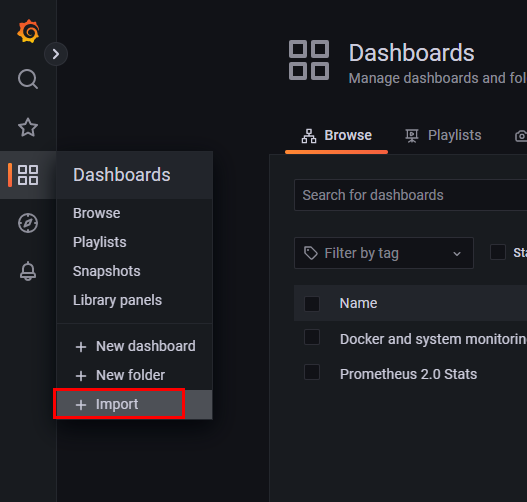This screenshot has width=527, height=502.
Task: Open the Explore compass icon
Action: (x=28, y=223)
